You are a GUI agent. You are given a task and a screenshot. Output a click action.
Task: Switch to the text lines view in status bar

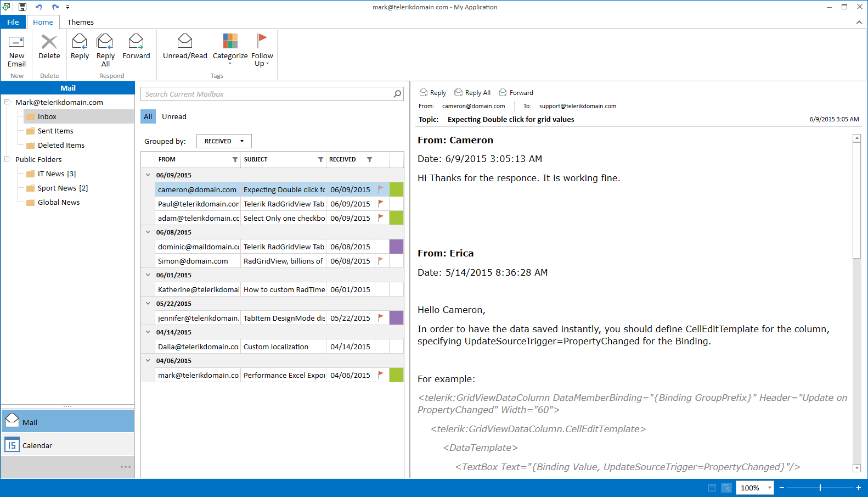click(712, 488)
